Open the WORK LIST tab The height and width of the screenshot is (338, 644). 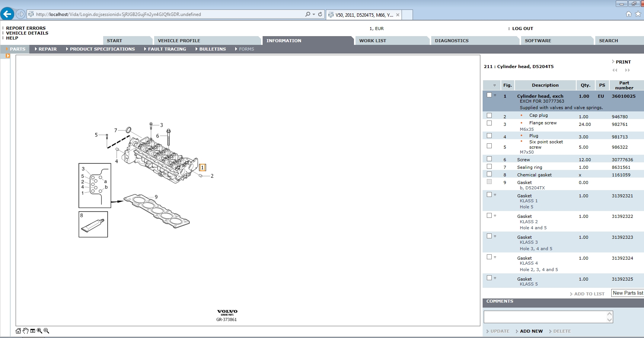point(392,41)
